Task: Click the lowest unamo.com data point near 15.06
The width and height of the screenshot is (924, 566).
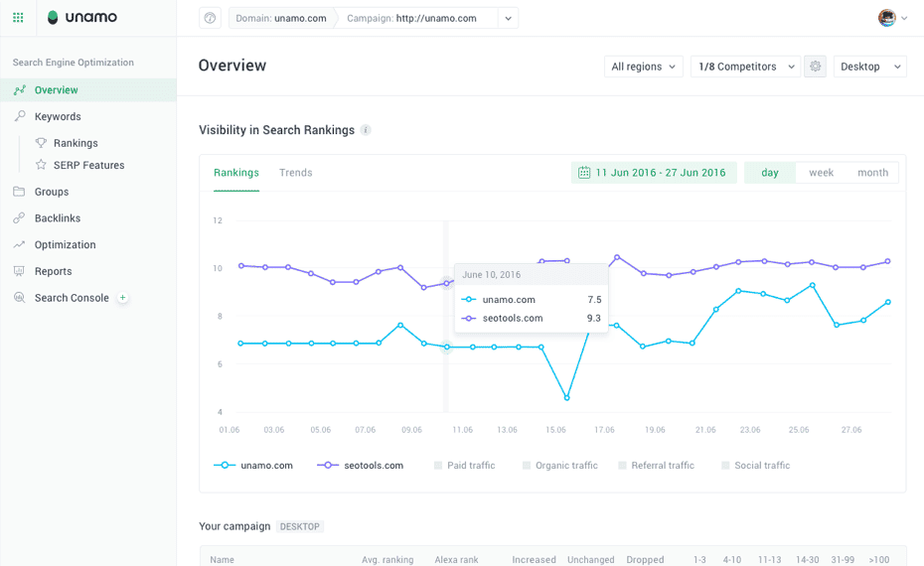Action: 567,398
